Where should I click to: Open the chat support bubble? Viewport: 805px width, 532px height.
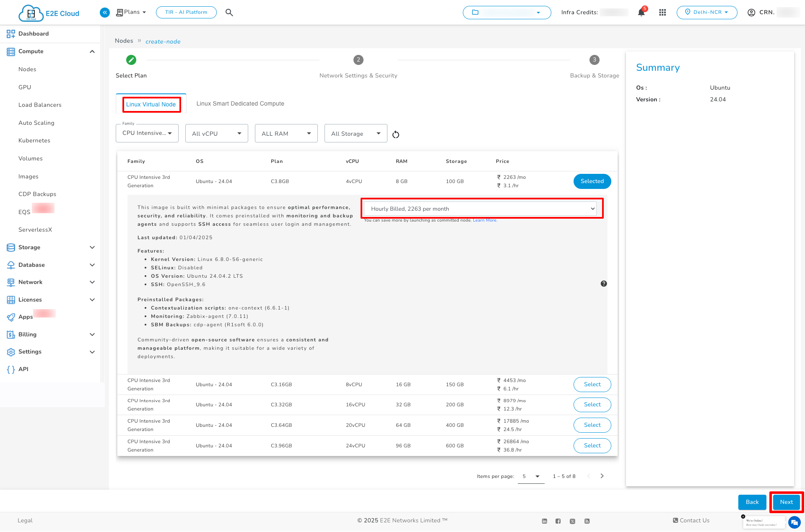point(794,522)
